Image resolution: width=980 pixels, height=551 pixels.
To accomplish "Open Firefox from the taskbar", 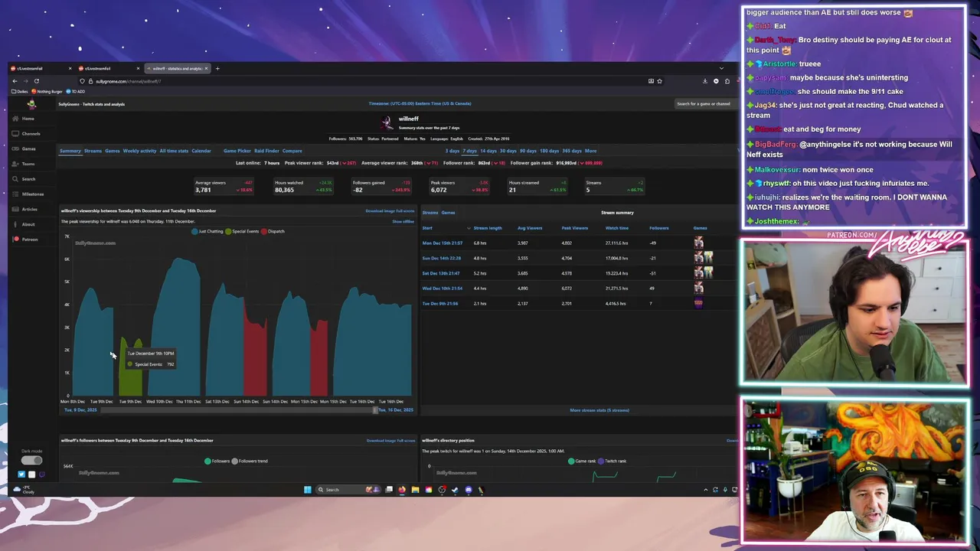I will [x=402, y=490].
